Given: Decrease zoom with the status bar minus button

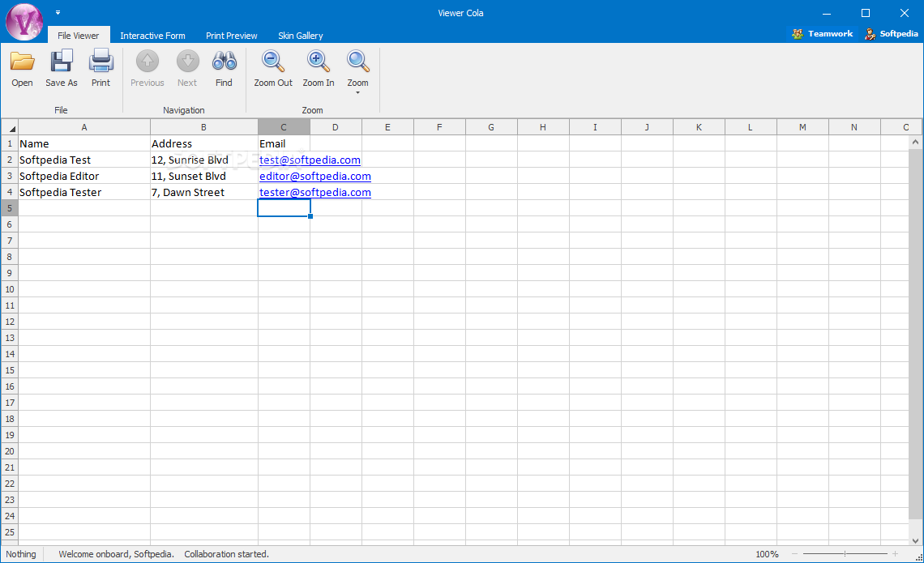Looking at the screenshot, I should [794, 553].
